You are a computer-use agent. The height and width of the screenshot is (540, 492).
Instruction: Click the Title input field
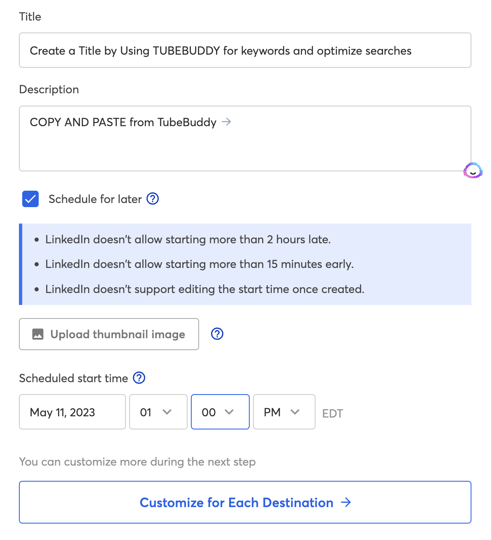(x=245, y=50)
